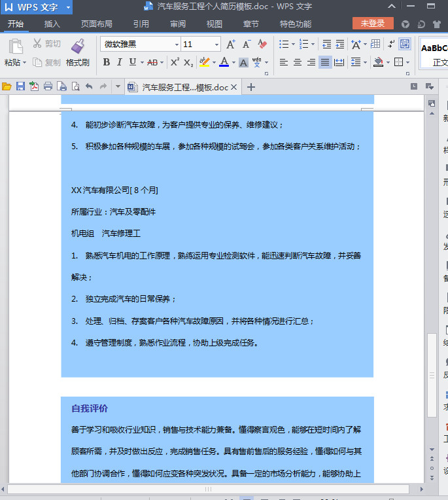Select the 正文 style in gallery
The height and width of the screenshot is (500, 448).
(434, 54)
